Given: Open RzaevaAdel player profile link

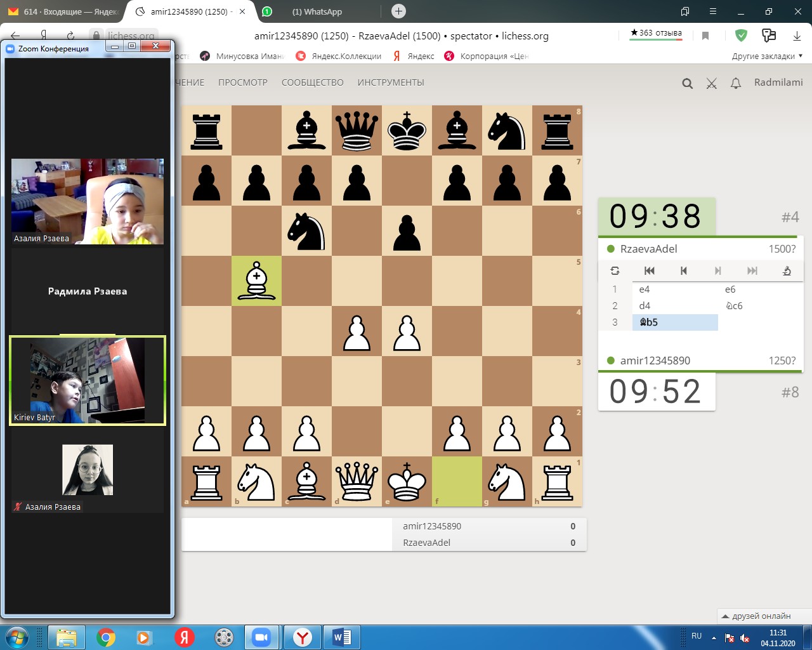Looking at the screenshot, I should pyautogui.click(x=648, y=249).
